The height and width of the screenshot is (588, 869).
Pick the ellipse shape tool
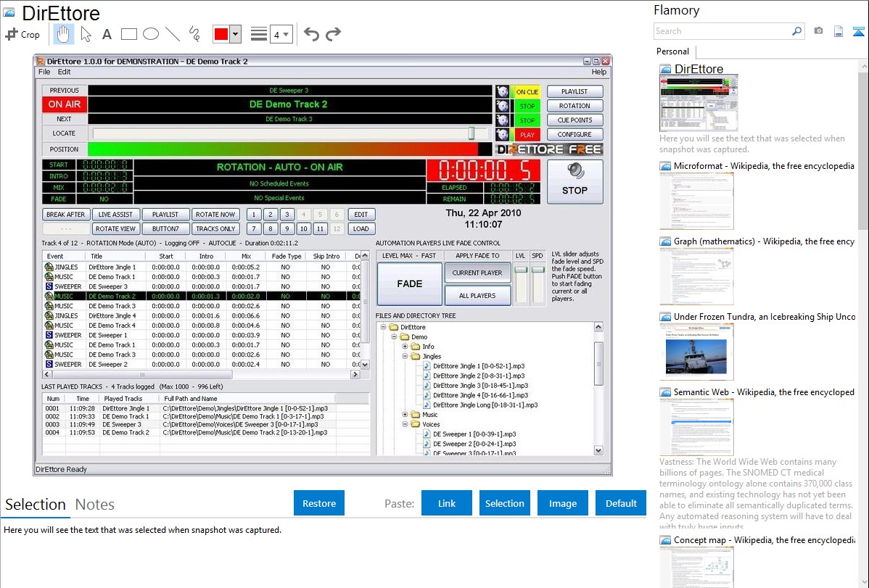(x=151, y=34)
